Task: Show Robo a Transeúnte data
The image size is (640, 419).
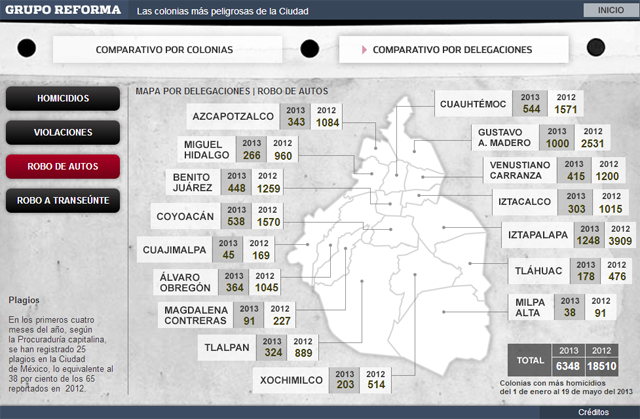Action: 63,200
